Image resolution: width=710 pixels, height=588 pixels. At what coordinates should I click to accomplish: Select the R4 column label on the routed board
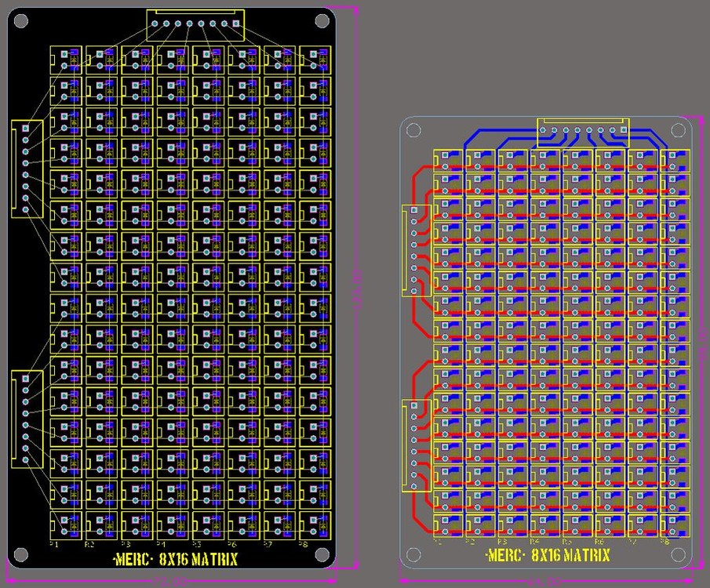535,542
